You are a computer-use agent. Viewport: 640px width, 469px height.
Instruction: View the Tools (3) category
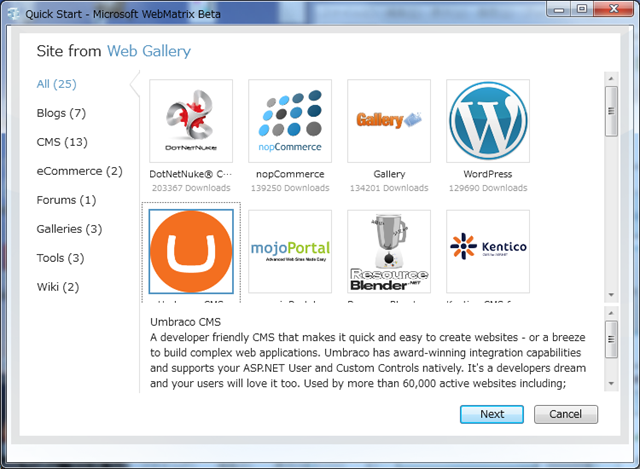(x=60, y=258)
